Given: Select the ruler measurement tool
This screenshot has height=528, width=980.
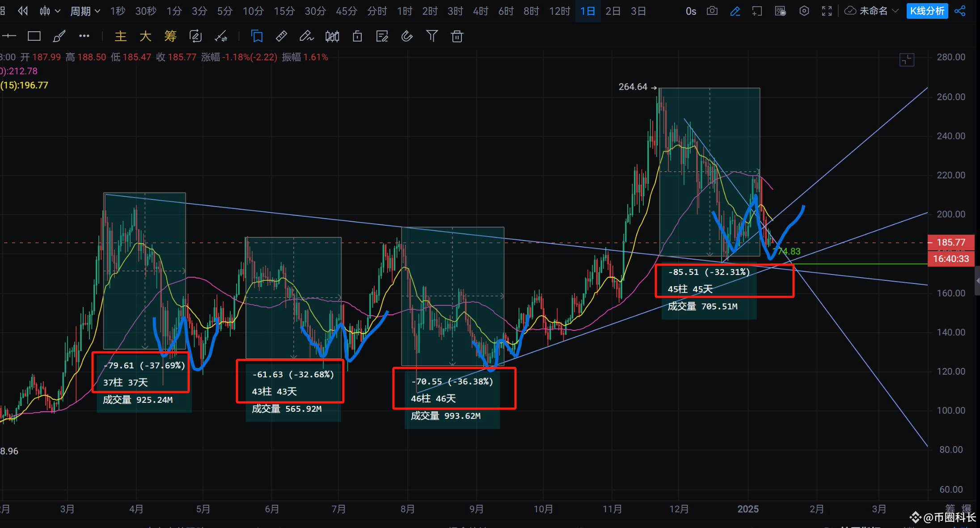Looking at the screenshot, I should coord(281,36).
